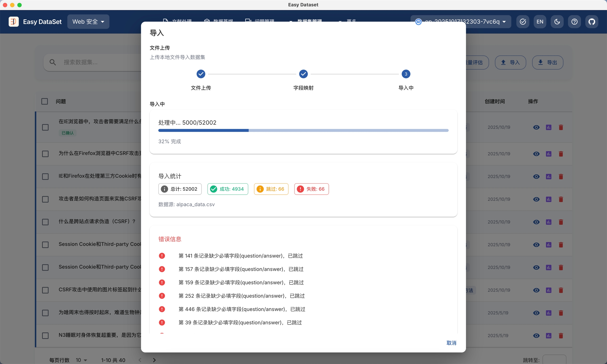View details eye icon for N3睡眠 row

point(536,336)
